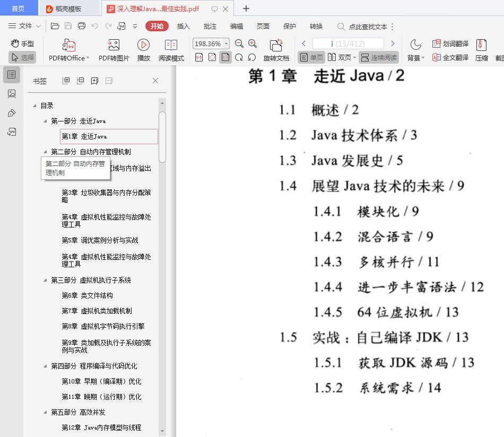Screen dimensions: 504x437
Task: Rotate page counterclockwise icon
Action: point(252,57)
